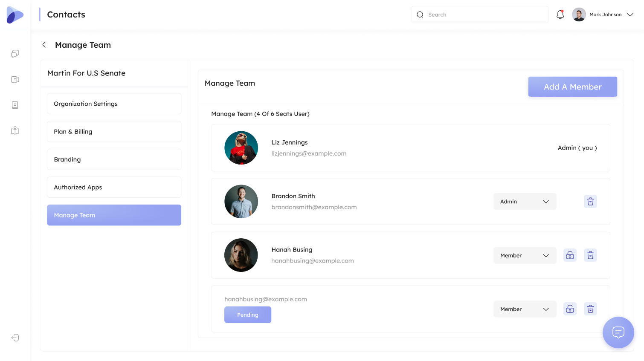This screenshot has height=361, width=644.
Task: Delete Hanah Busing with trash icon
Action: point(590,255)
